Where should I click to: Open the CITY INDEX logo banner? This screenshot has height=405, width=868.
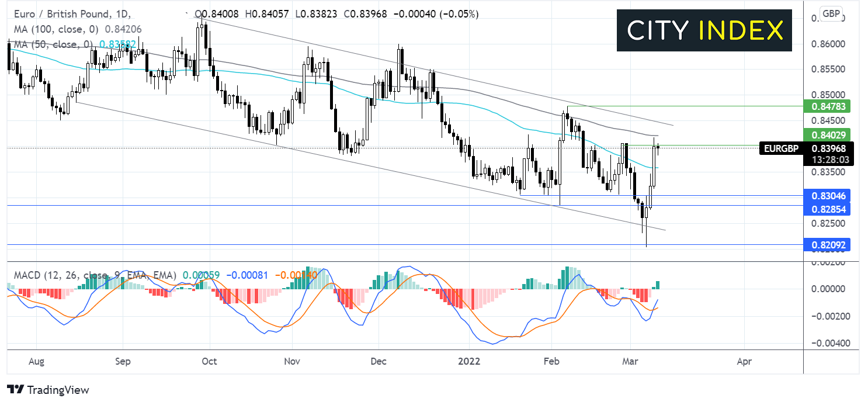704,30
